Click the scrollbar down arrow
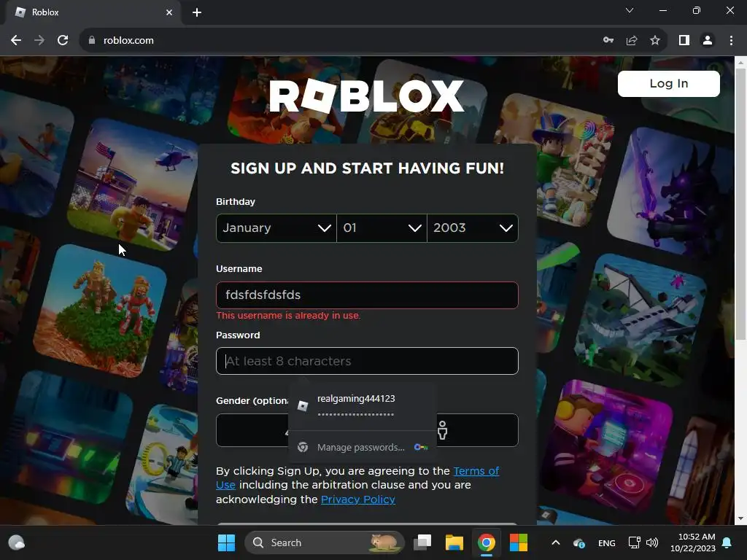The height and width of the screenshot is (560, 747). click(741, 518)
